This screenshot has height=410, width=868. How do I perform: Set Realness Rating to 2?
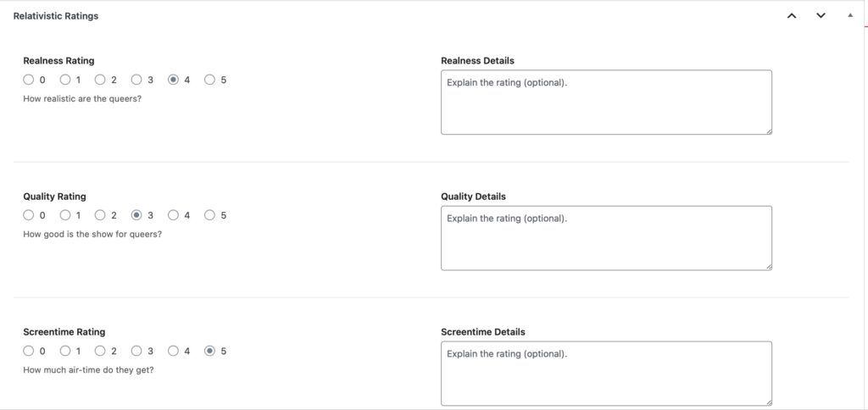(x=101, y=80)
